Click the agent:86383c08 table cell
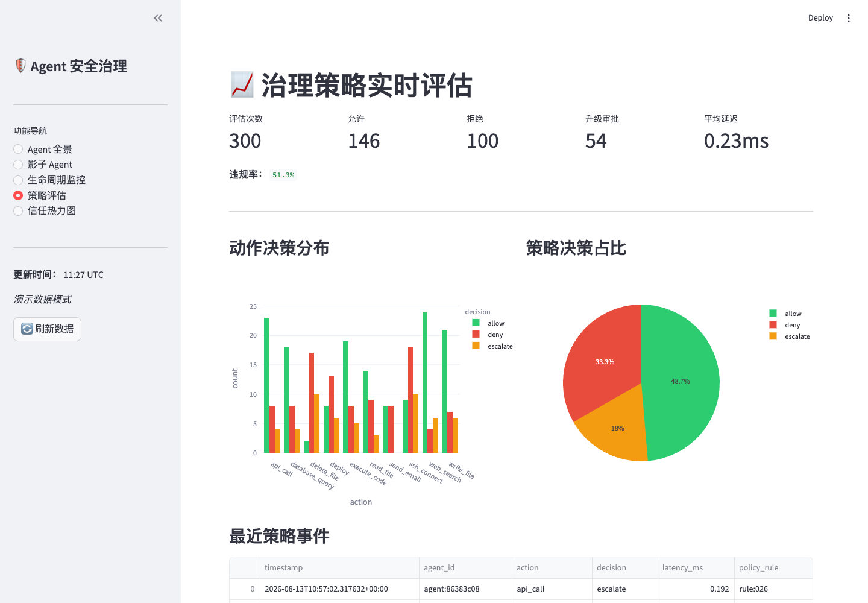 [x=465, y=589]
